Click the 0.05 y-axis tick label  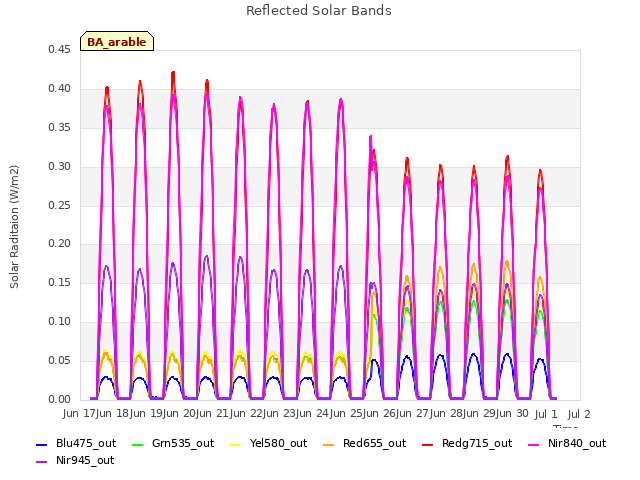click(x=60, y=360)
